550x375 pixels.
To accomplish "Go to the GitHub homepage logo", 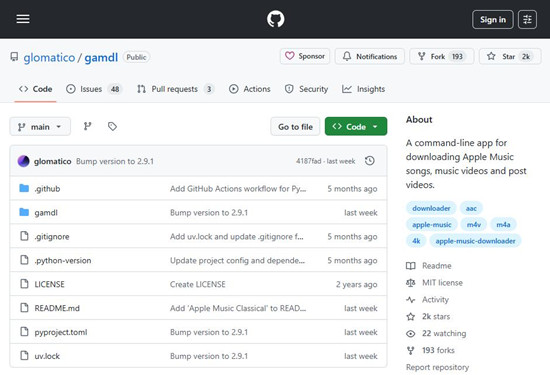I will click(275, 19).
